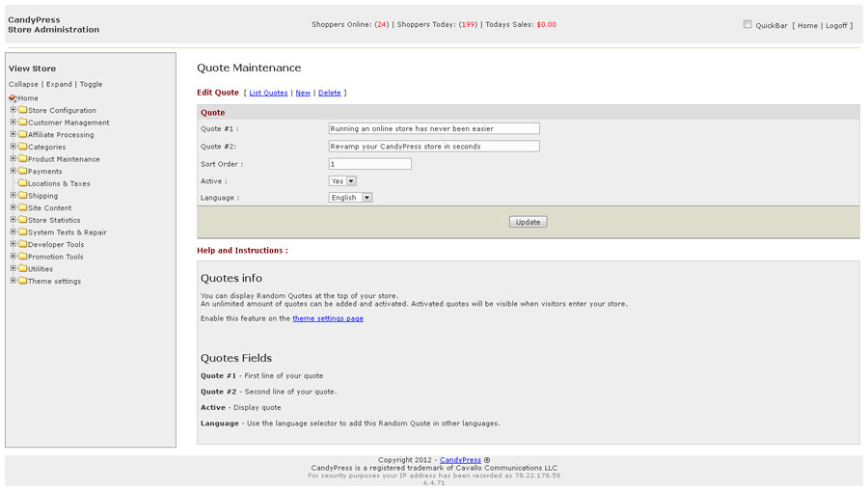Click the Sort Order input field
The image size is (868, 491).
tap(369, 164)
